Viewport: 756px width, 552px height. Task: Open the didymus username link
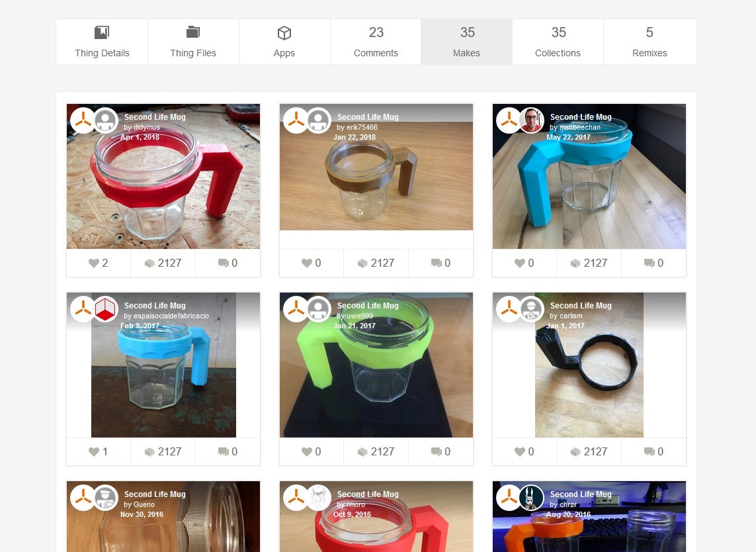[147, 127]
